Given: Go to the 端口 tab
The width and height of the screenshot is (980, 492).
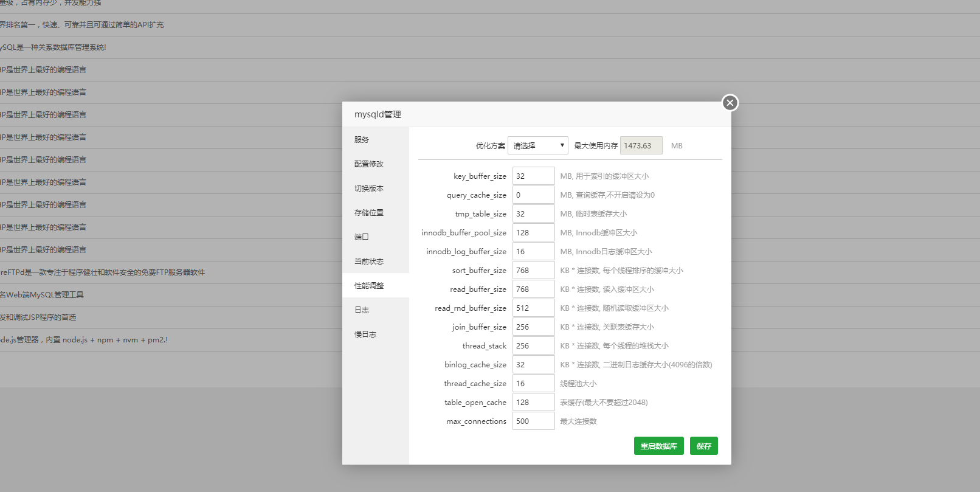Looking at the screenshot, I should point(376,237).
